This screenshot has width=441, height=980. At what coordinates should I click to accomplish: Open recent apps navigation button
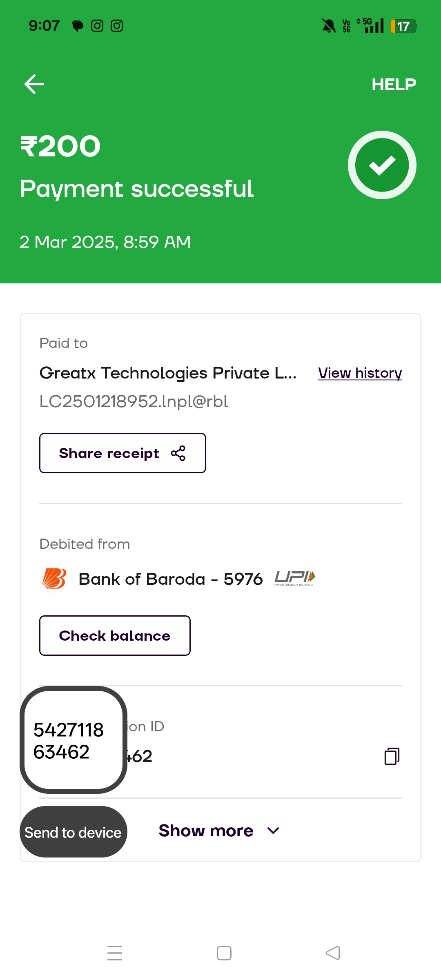[x=115, y=953]
